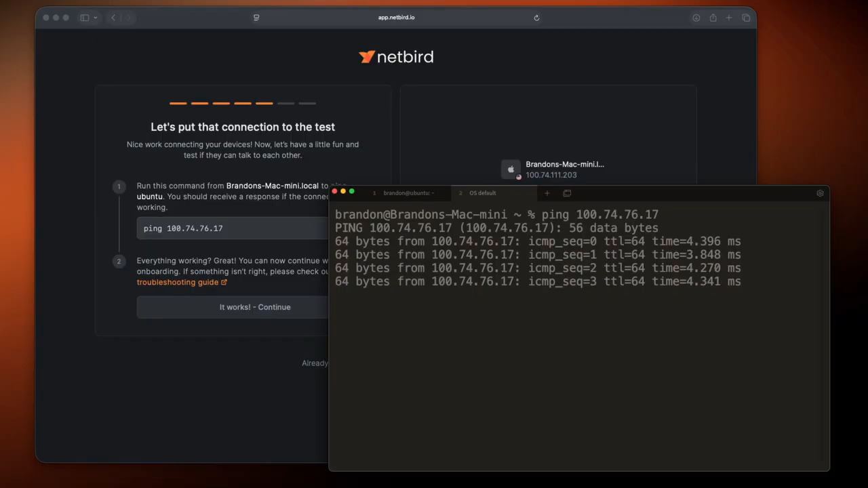Click the Apple icon next to Brandons-Mac-mini
Image resolution: width=868 pixels, height=488 pixels.
point(511,169)
